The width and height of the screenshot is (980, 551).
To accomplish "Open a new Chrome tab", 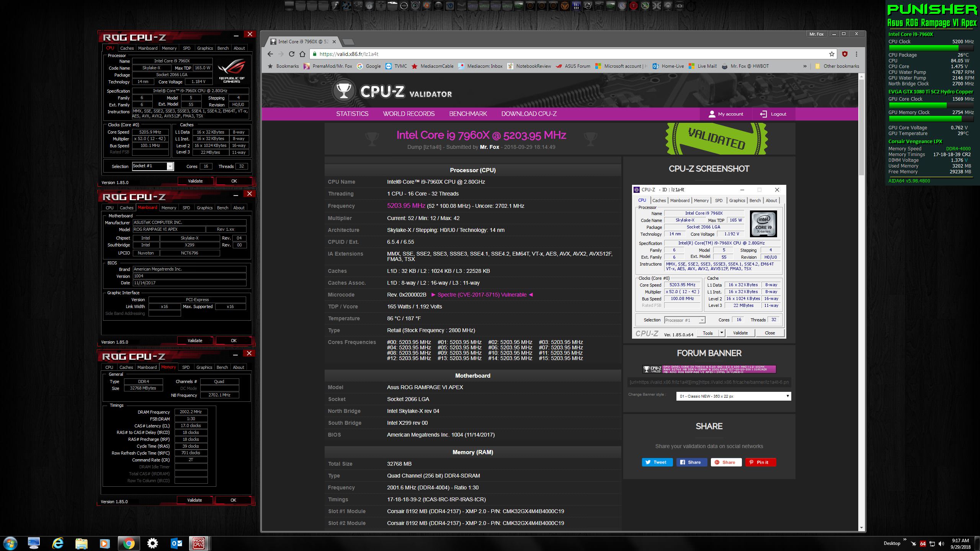I will (348, 42).
